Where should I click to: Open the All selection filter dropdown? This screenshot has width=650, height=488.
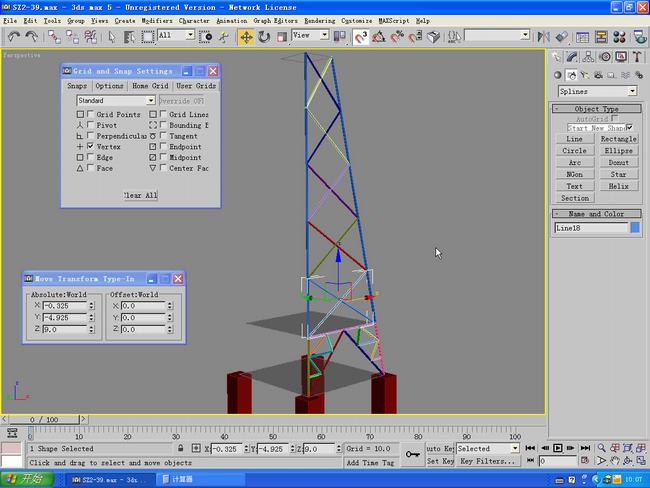(176, 36)
